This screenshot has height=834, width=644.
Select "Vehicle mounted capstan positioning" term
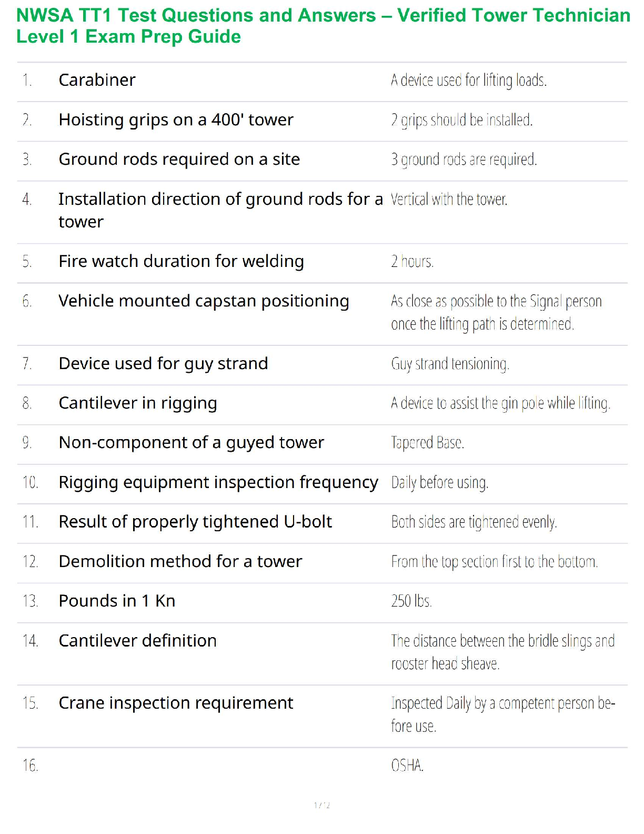[x=204, y=301]
